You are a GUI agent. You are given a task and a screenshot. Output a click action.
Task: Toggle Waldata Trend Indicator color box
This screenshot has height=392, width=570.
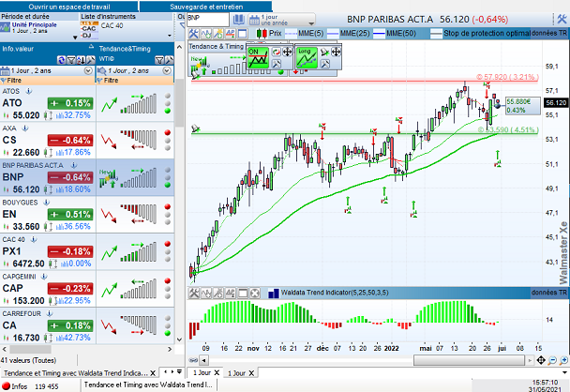point(274,294)
